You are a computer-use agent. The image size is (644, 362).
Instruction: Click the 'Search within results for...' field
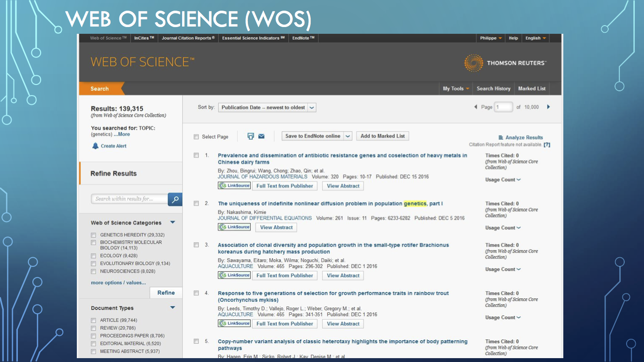coord(129,199)
